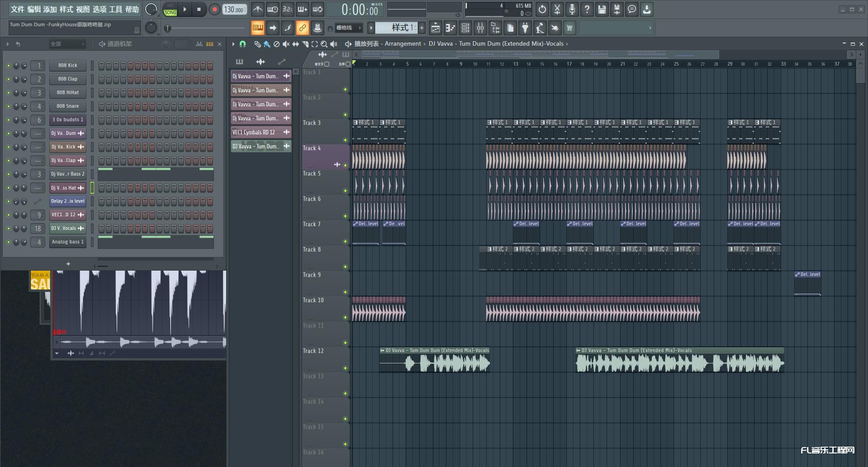Select the playlist zoom magnifier tool
This screenshot has height=467, width=868.
[x=324, y=44]
